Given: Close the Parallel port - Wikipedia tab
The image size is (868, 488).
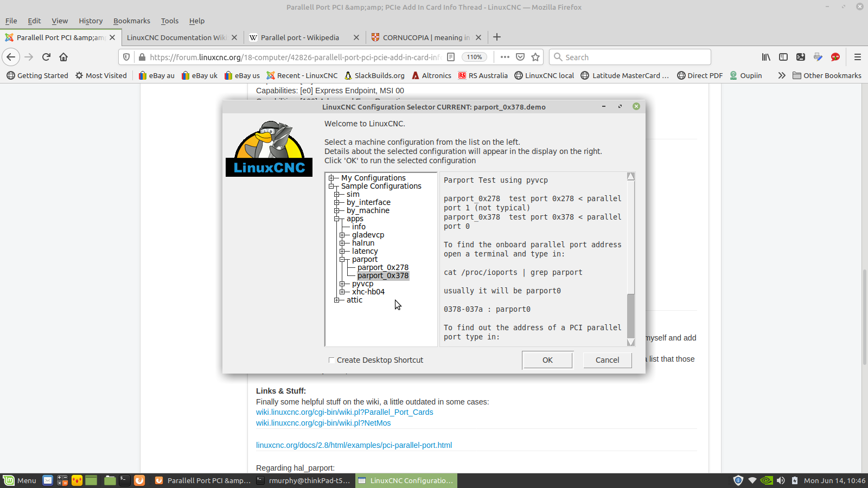Looking at the screenshot, I should point(356,37).
